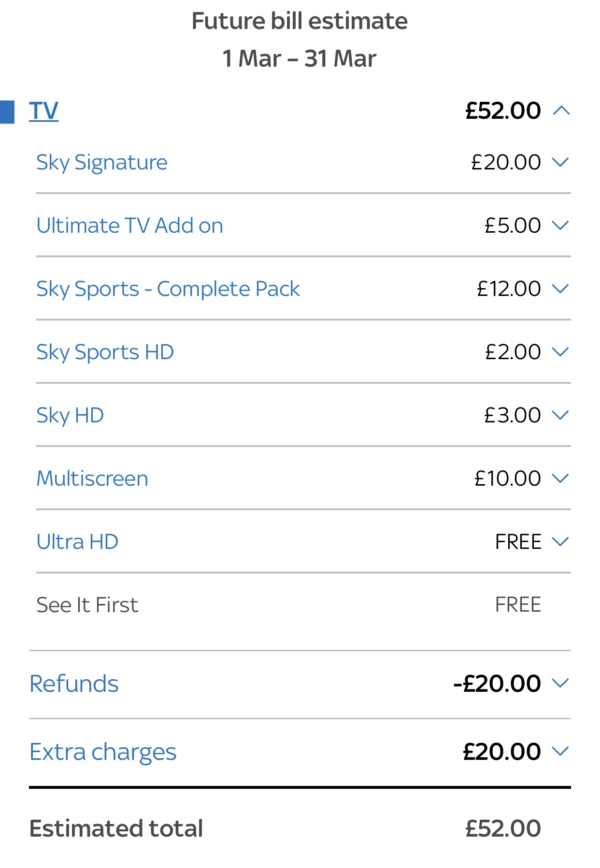This screenshot has height=868, width=600.
Task: Expand Refunds chevron arrow
Action: [x=561, y=683]
